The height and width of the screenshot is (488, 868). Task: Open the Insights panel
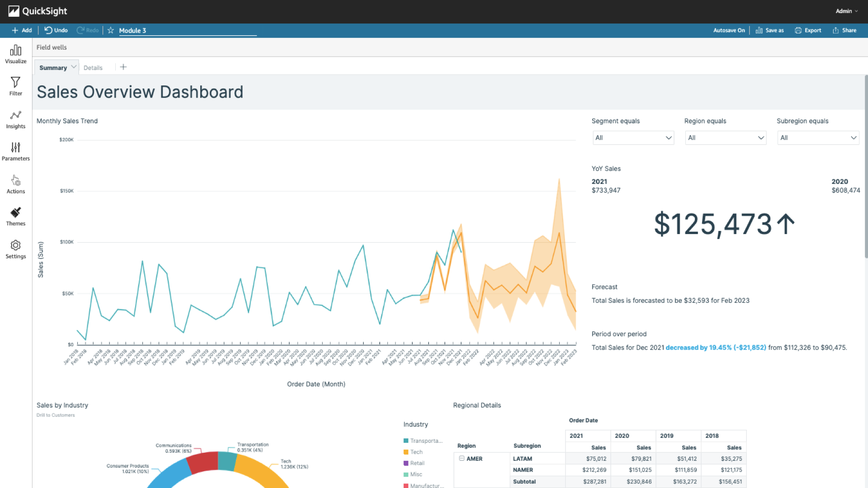[x=16, y=120]
